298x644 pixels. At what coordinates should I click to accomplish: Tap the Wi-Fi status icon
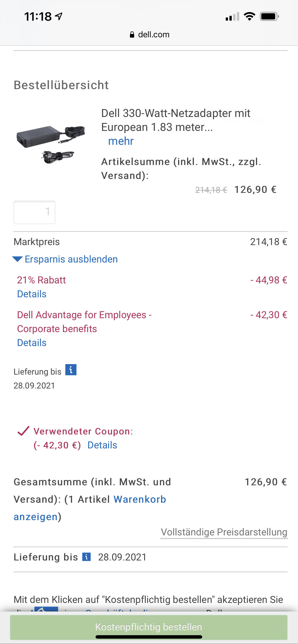click(x=249, y=16)
